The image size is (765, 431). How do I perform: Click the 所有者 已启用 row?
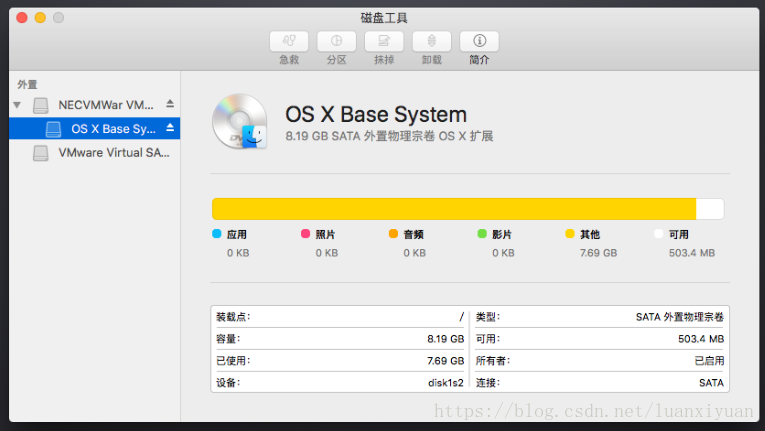(600, 361)
